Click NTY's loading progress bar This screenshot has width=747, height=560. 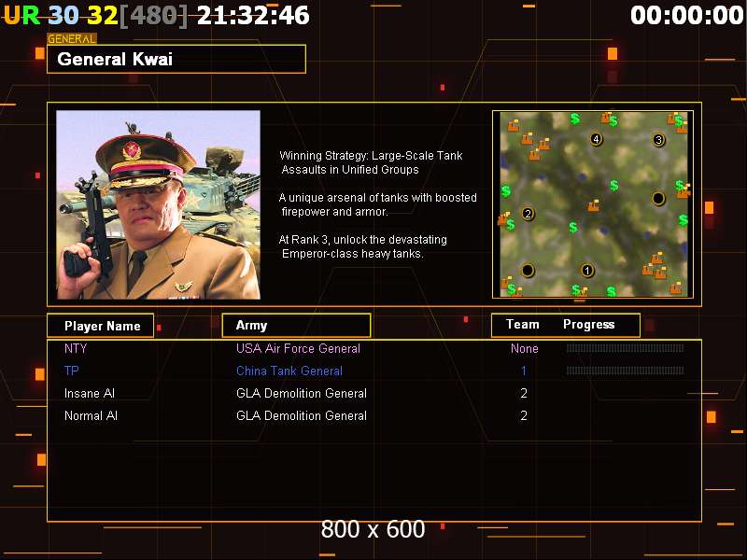click(x=625, y=348)
